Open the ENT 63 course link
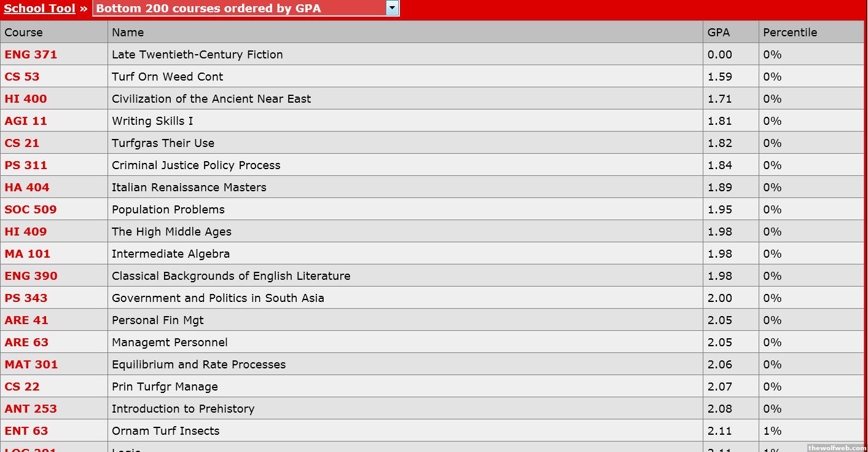The image size is (868, 452). 26,430
